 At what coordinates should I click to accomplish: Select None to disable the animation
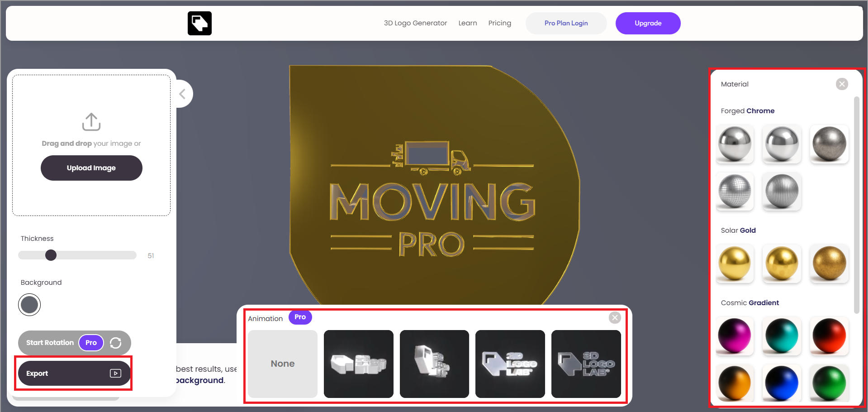click(x=282, y=364)
